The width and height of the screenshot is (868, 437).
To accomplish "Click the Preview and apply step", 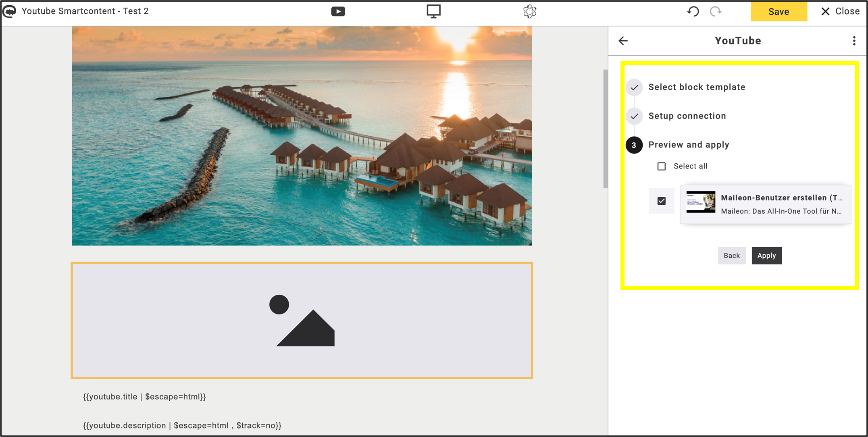I will click(689, 145).
